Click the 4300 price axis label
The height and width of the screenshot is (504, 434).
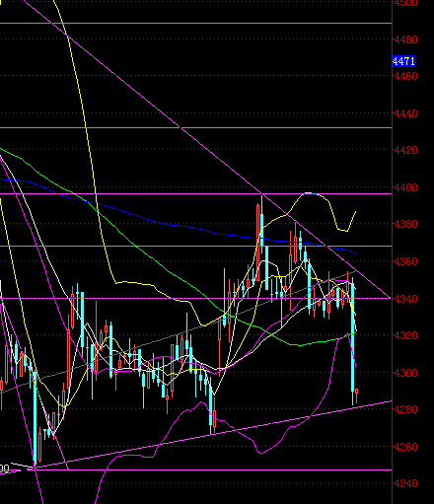tap(406, 373)
